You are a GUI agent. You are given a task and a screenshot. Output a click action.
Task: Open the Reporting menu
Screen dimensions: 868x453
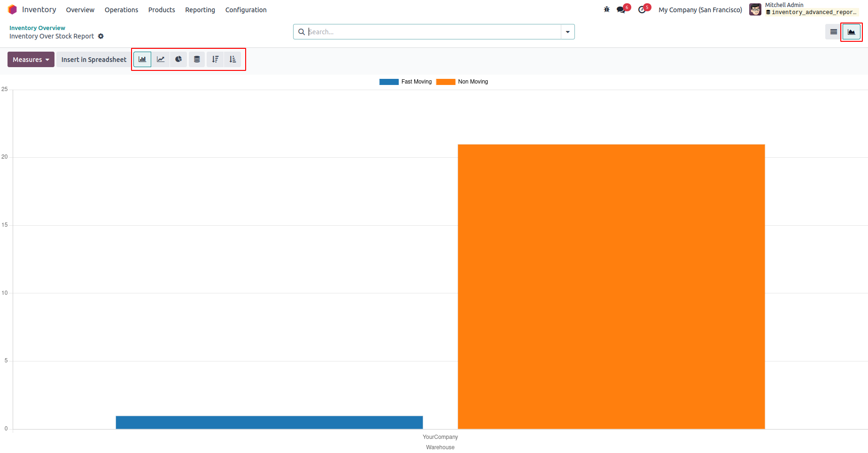coord(200,10)
